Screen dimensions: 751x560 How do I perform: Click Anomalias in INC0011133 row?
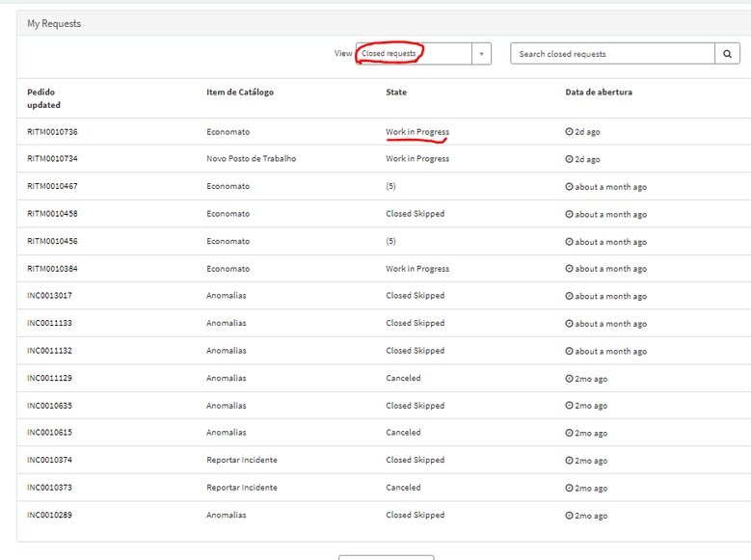click(226, 323)
